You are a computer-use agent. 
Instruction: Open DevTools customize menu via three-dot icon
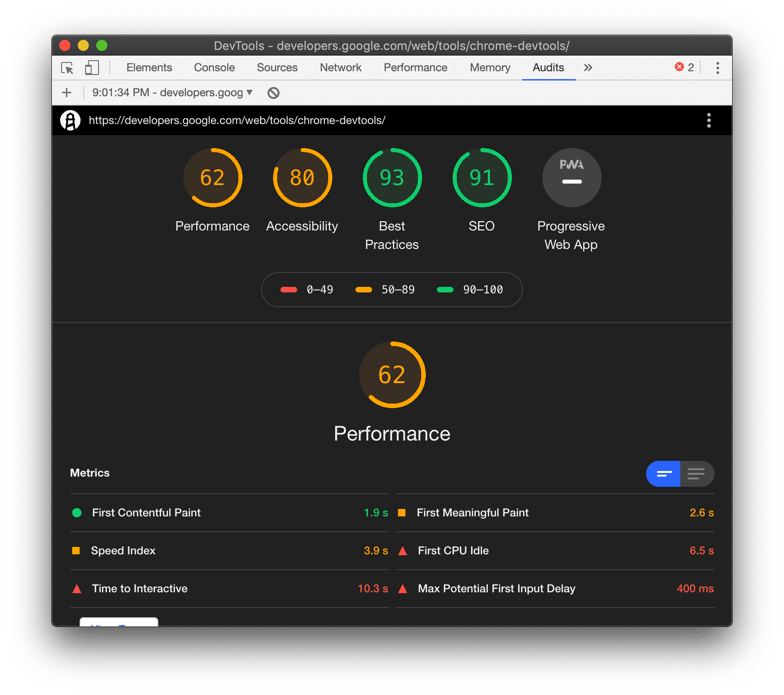coord(718,68)
